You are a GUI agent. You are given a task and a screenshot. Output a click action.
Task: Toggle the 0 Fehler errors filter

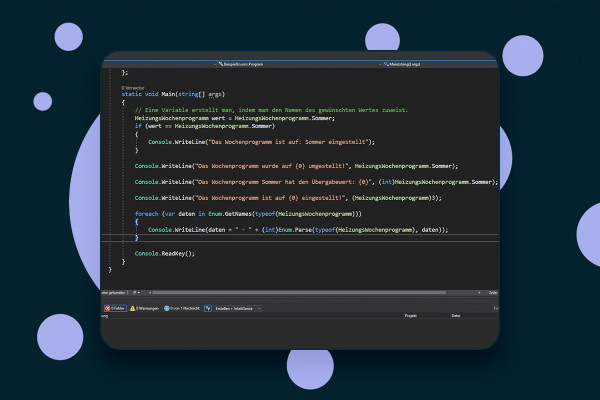[115, 308]
